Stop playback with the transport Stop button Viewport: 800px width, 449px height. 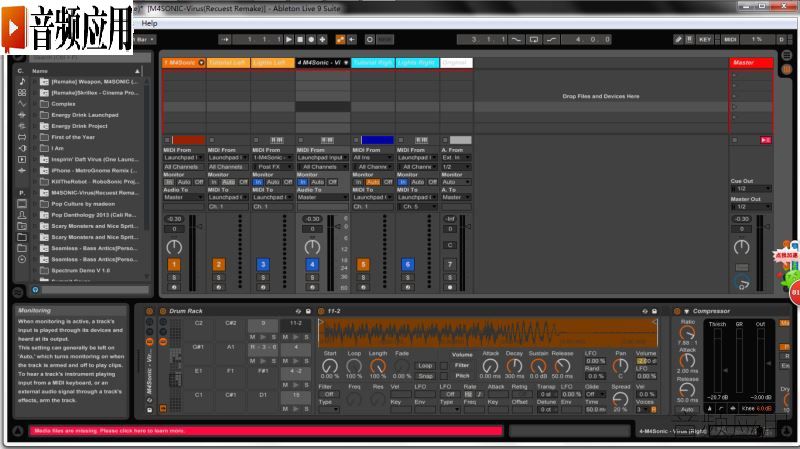point(300,39)
